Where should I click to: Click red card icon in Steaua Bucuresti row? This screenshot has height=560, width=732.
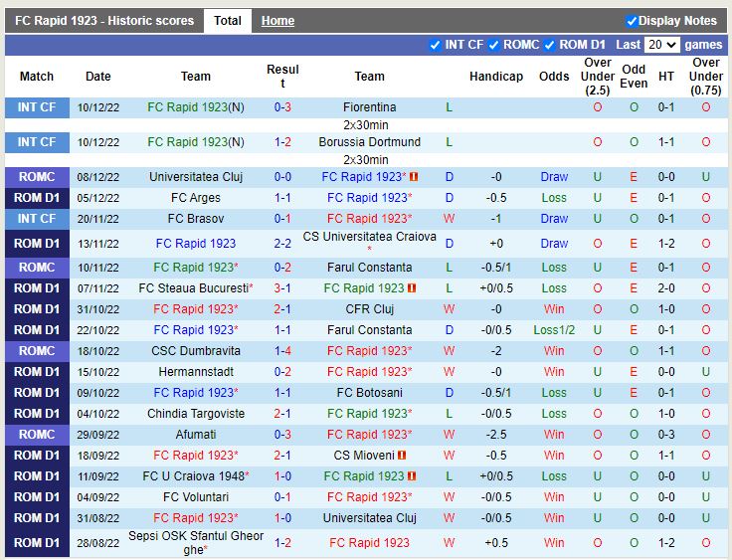tap(412, 288)
